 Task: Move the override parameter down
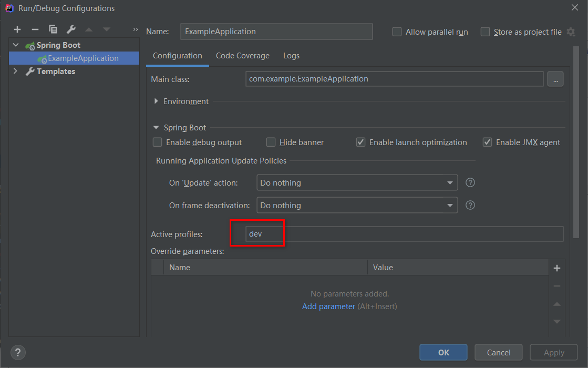(557, 322)
